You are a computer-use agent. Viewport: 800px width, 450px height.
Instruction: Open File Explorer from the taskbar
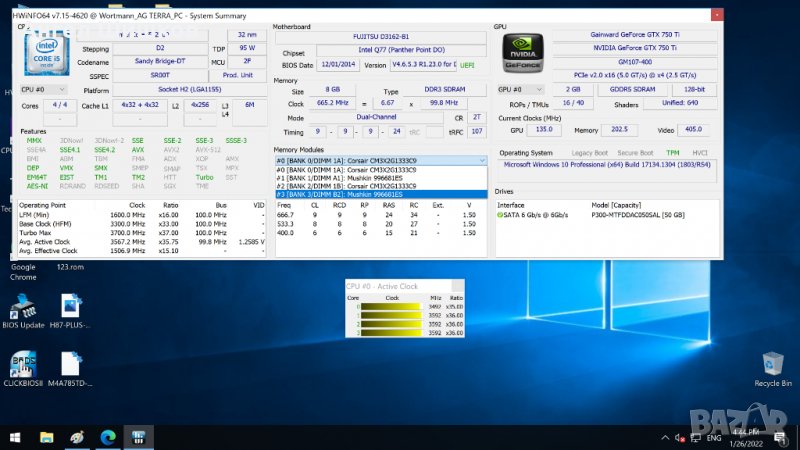pyautogui.click(x=46, y=437)
